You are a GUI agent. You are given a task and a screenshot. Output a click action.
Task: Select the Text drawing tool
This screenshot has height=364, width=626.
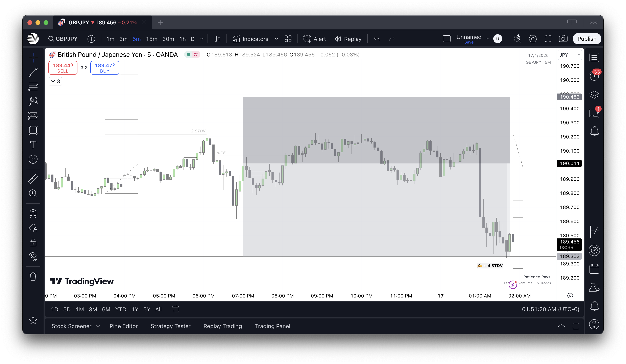tap(33, 145)
